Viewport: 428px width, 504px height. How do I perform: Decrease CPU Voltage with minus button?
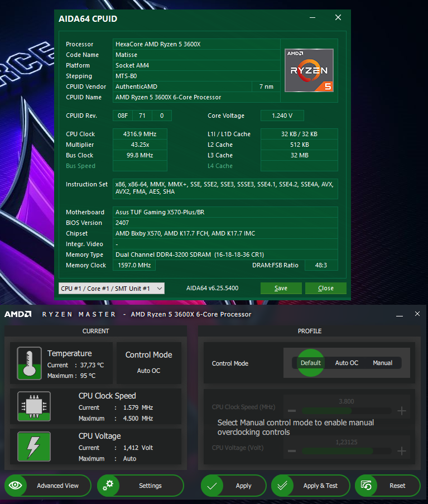tap(292, 451)
